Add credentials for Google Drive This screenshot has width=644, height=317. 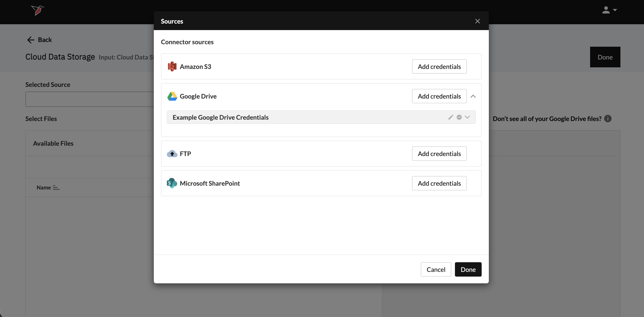click(439, 96)
